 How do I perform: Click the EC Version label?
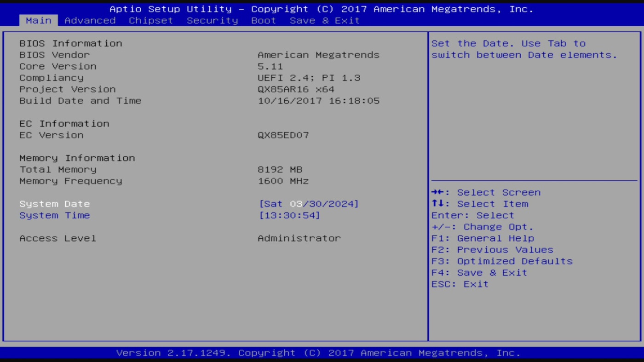point(52,135)
